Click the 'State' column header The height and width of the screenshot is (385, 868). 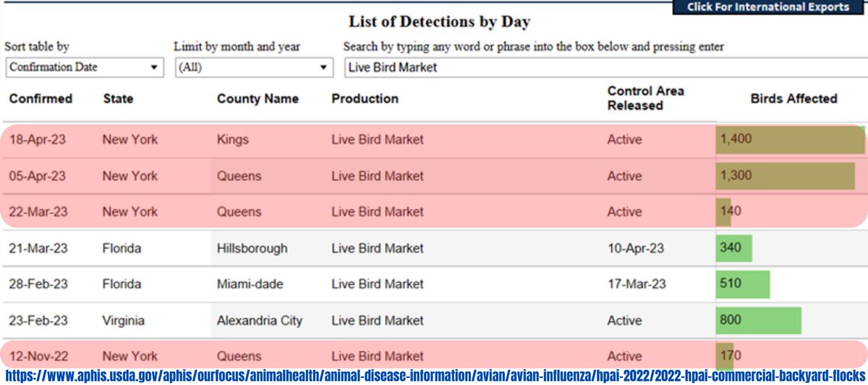coord(118,98)
